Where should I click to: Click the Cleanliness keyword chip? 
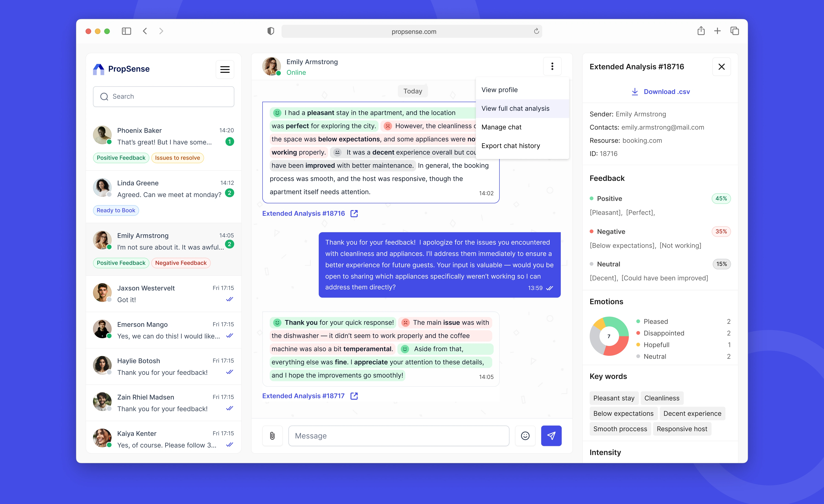pyautogui.click(x=662, y=398)
